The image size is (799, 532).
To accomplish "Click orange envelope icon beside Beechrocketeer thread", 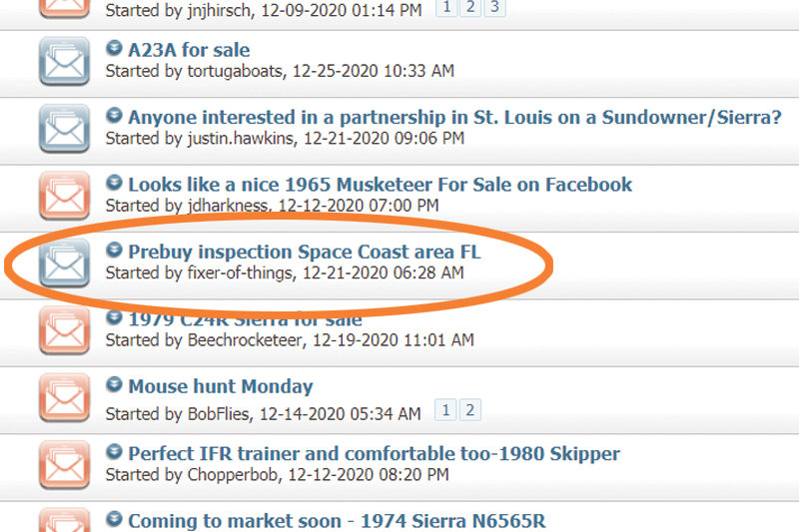I will (x=64, y=330).
